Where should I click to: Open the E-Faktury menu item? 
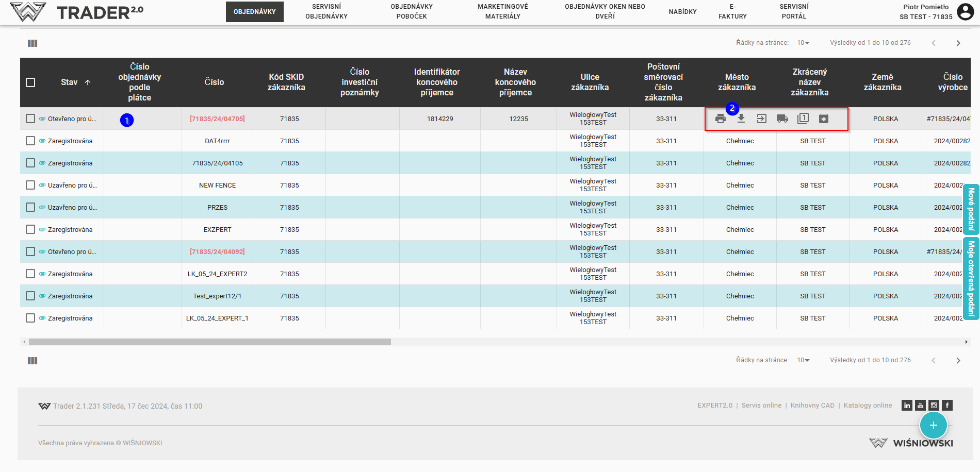[732, 11]
